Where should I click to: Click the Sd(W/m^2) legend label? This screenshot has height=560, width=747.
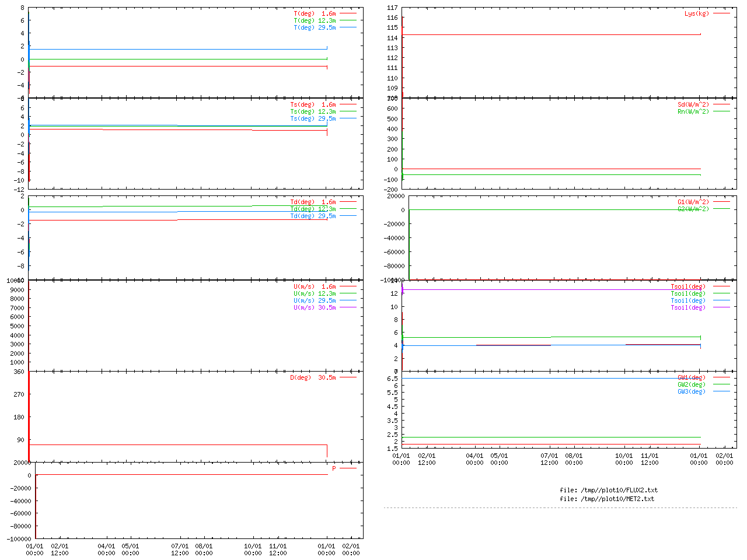click(693, 104)
